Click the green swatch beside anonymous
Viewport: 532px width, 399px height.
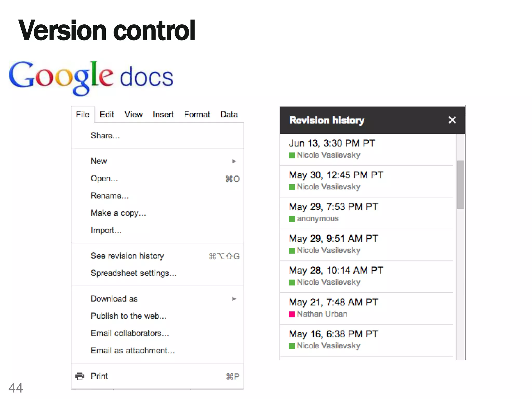(292, 219)
